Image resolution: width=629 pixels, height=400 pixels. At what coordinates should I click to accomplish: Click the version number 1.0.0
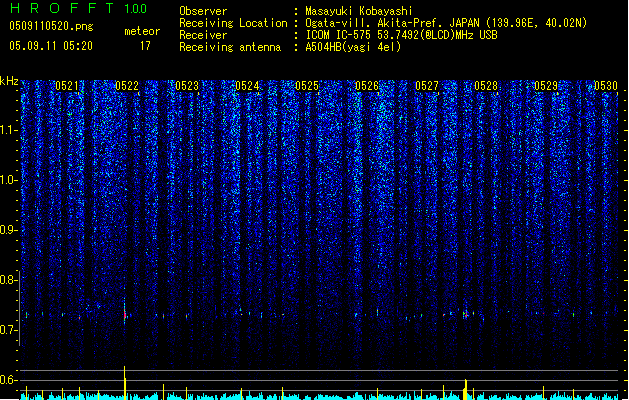pos(136,9)
